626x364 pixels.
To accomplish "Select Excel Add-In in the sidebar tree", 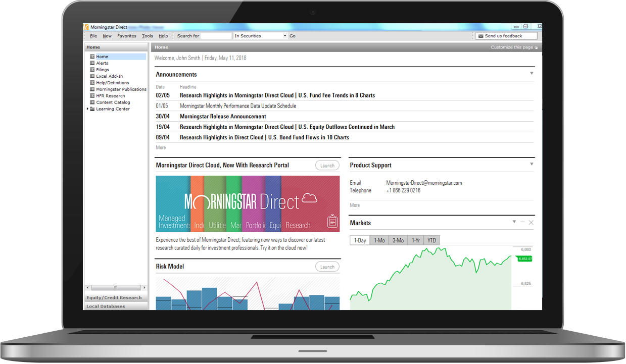I will click(109, 76).
